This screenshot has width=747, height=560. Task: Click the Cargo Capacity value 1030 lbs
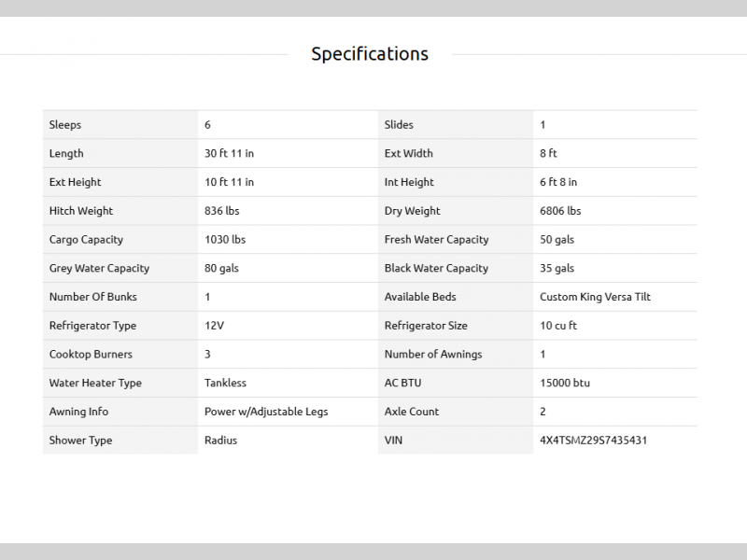point(225,240)
